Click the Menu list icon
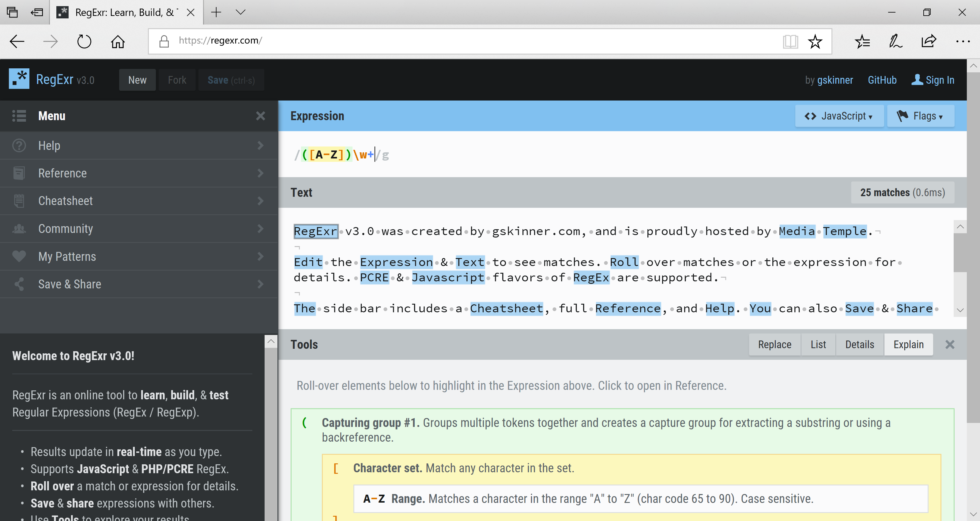Image resolution: width=980 pixels, height=521 pixels. (x=19, y=116)
